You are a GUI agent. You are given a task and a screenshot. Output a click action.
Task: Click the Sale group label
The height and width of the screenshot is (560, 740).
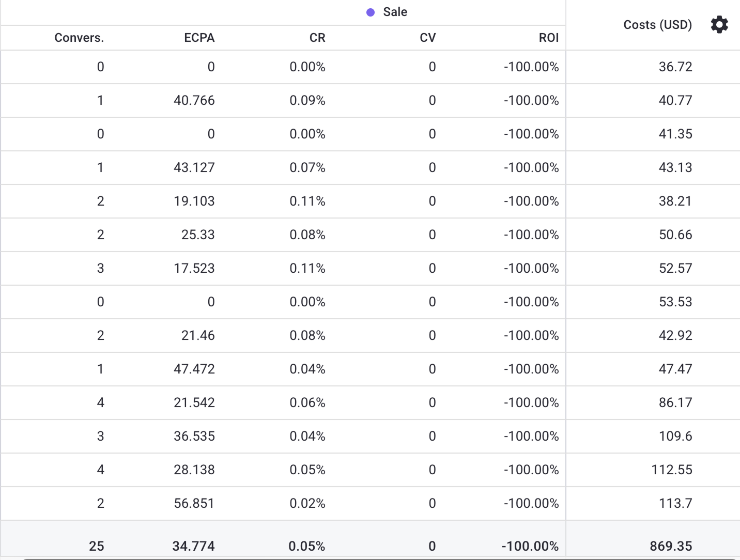point(395,12)
